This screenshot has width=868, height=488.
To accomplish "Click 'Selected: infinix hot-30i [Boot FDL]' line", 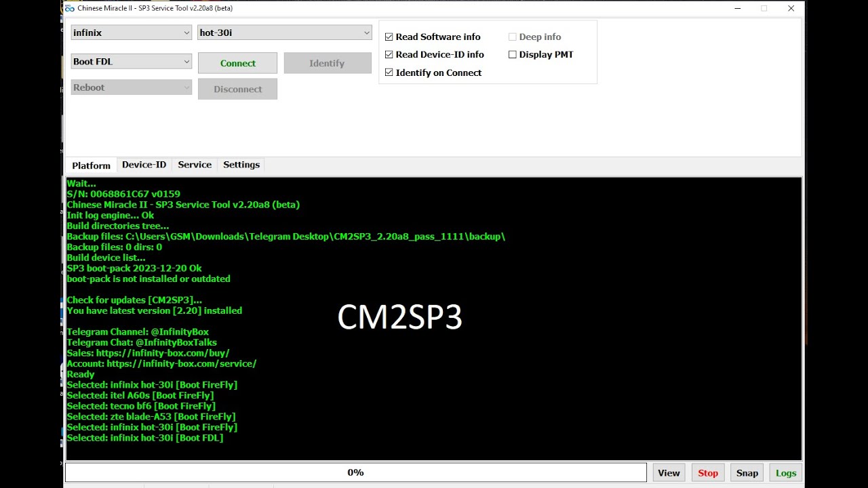I will click(x=145, y=438).
